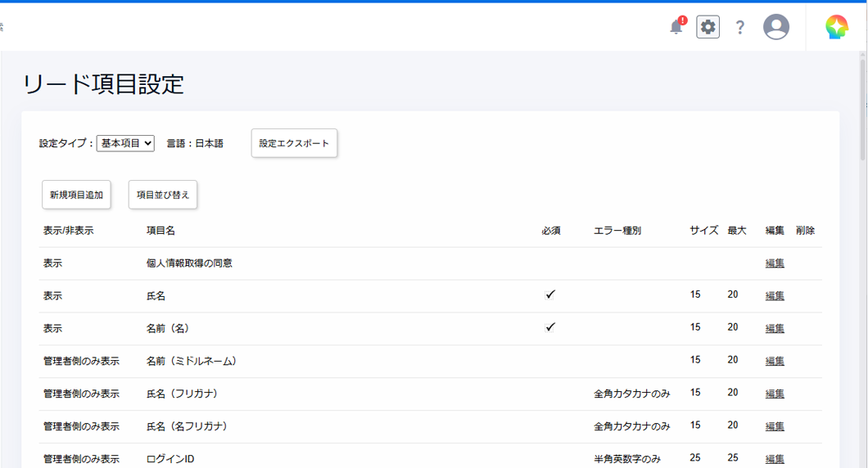The image size is (868, 468).
Task: Click 表示 status in 個人情報取得の同意 row
Action: pyautogui.click(x=52, y=263)
